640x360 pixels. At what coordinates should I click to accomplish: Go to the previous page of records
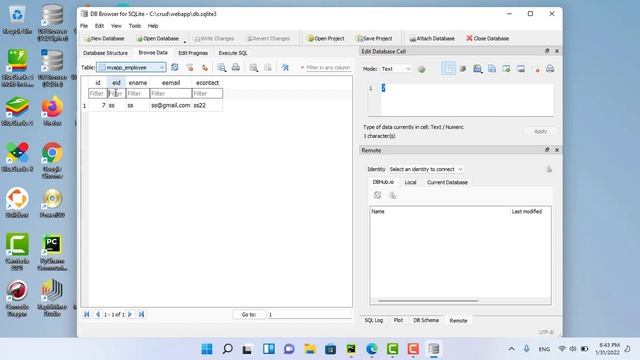coord(98,314)
